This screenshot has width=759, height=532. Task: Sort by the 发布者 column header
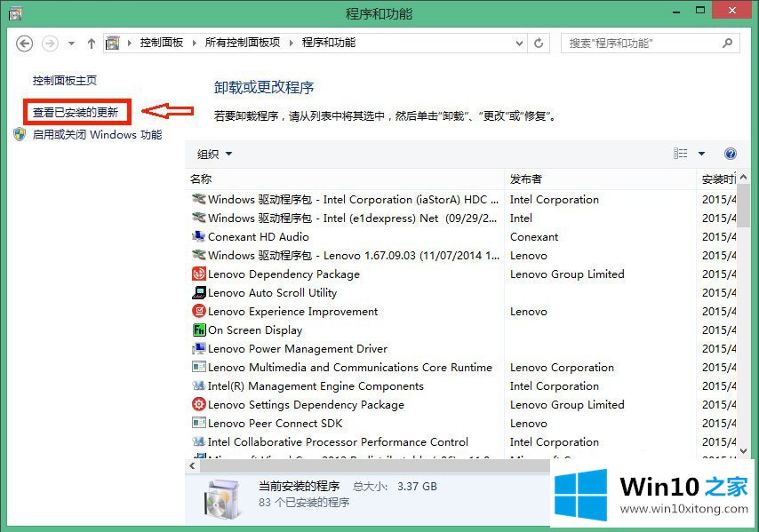(x=600, y=179)
